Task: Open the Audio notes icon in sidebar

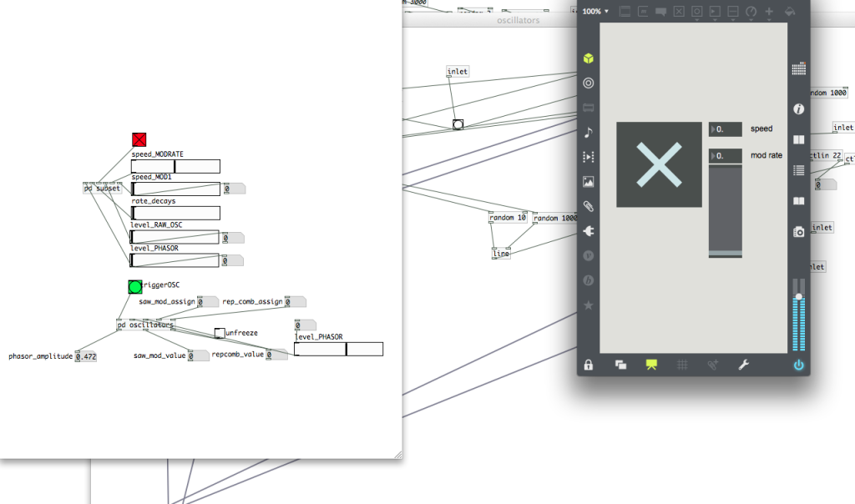Action: [589, 132]
